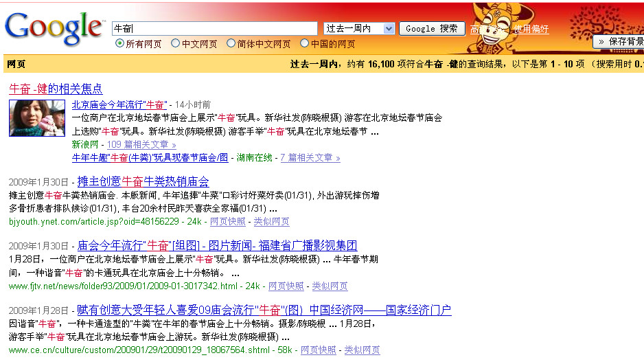Click the 保存背景 button

tap(619, 41)
